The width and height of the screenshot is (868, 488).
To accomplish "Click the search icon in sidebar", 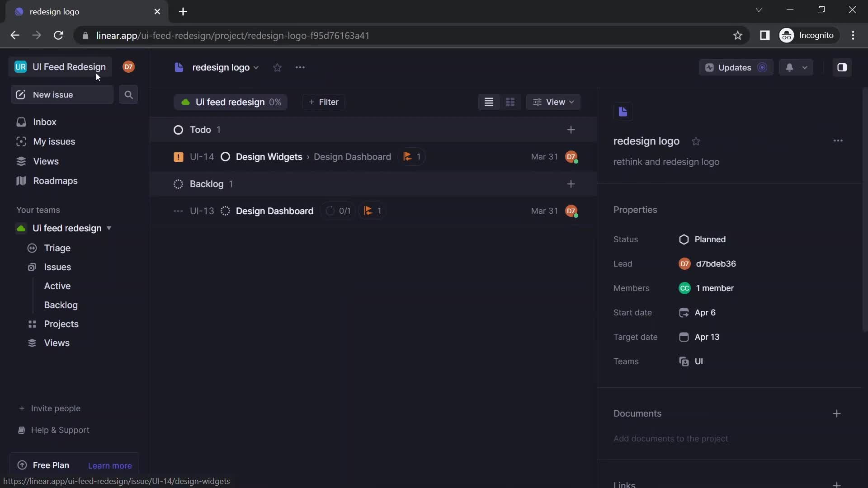I will point(129,94).
